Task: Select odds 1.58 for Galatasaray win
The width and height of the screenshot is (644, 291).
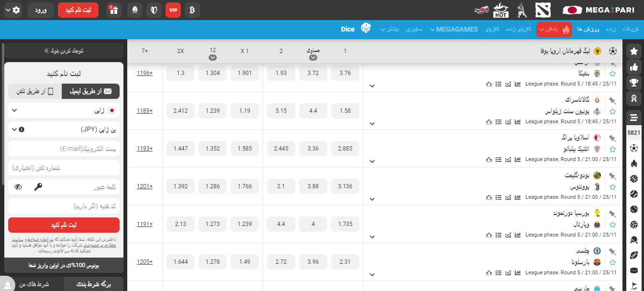Action: [344, 111]
